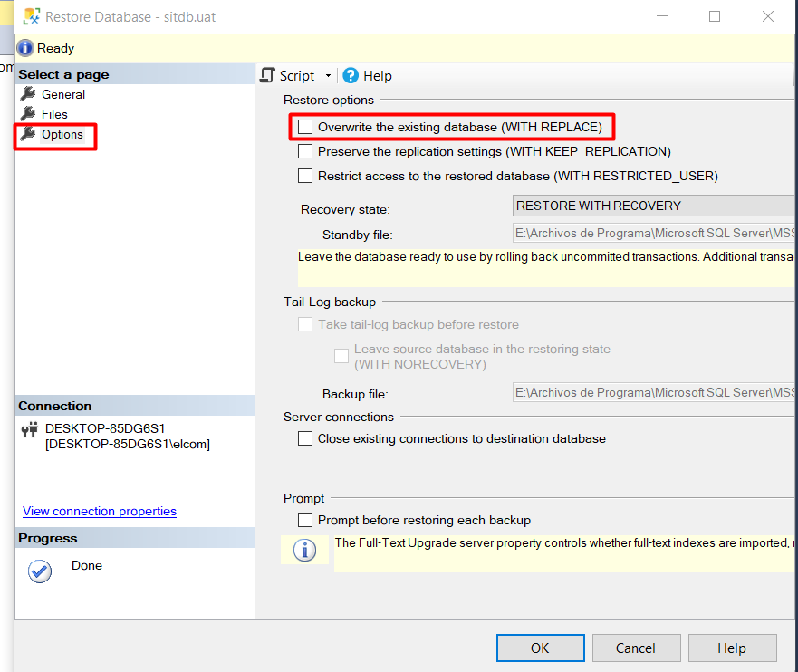Screen dimensions: 798x672
Task: Click the info icon in Prompt section
Action: tap(305, 551)
